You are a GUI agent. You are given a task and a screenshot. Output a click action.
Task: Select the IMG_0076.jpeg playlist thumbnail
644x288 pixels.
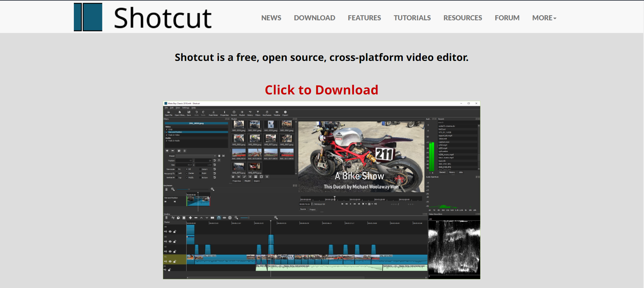click(x=255, y=168)
